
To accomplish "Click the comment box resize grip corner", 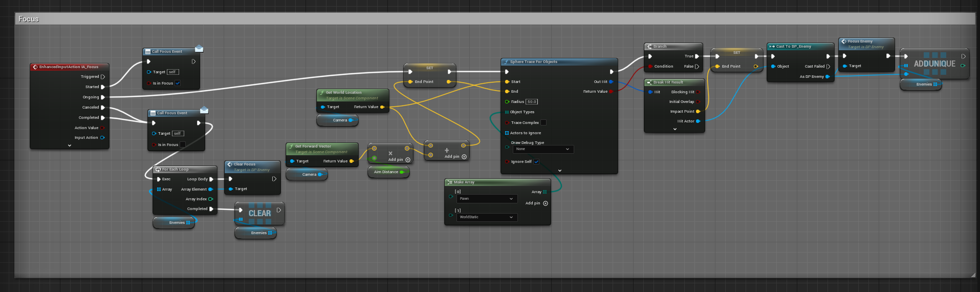I will (973, 275).
